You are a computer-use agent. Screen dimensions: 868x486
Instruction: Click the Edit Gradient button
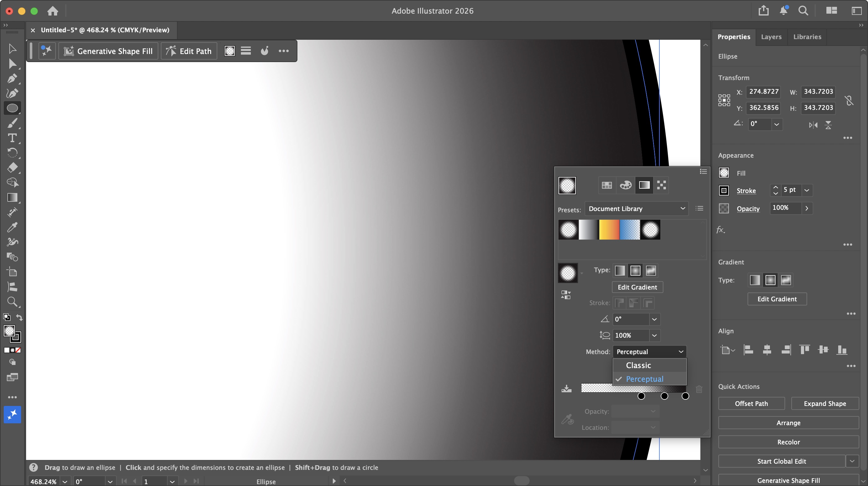[x=638, y=287]
